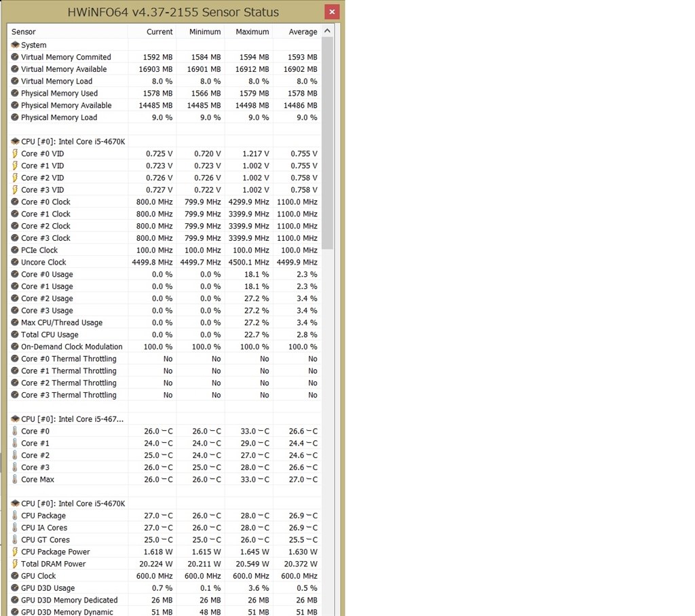
Task: Select the Core #3 Thermal Throttling row
Action: [164, 395]
